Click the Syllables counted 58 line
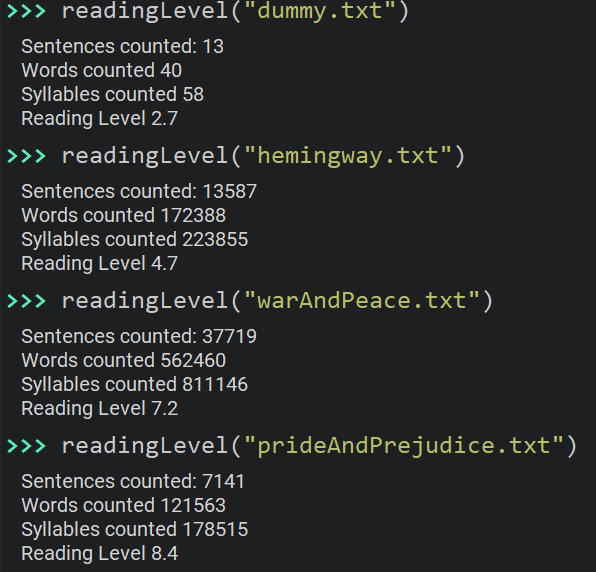596x572 pixels. click(113, 94)
